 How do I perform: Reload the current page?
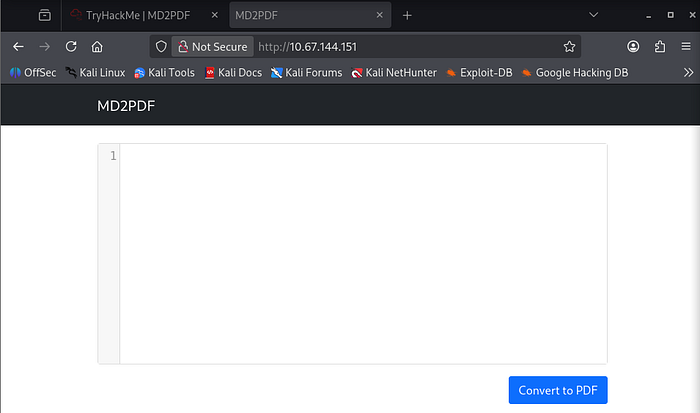click(71, 46)
